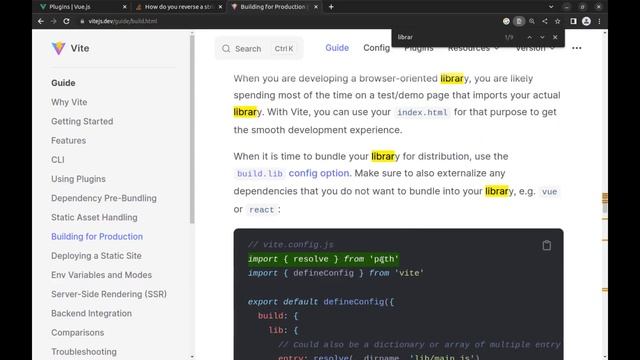This screenshot has height=360, width=640.
Task: Click the Vite site title text
Action: tap(80, 48)
